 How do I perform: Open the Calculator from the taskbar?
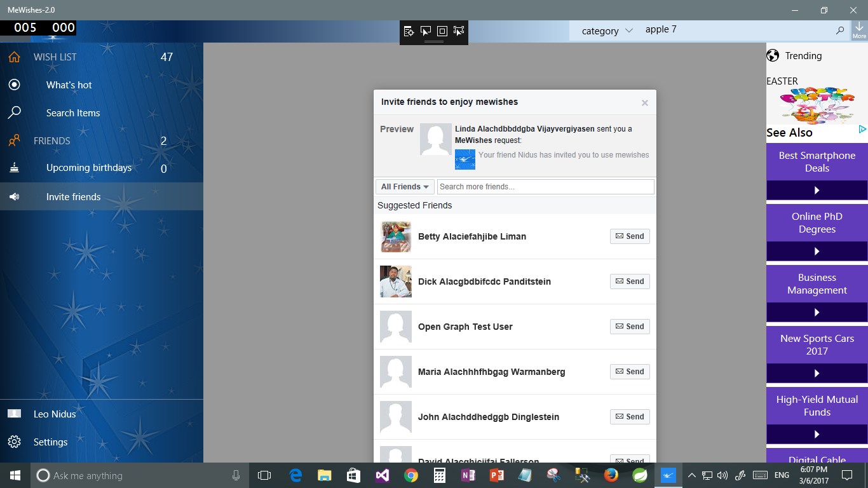pyautogui.click(x=439, y=475)
